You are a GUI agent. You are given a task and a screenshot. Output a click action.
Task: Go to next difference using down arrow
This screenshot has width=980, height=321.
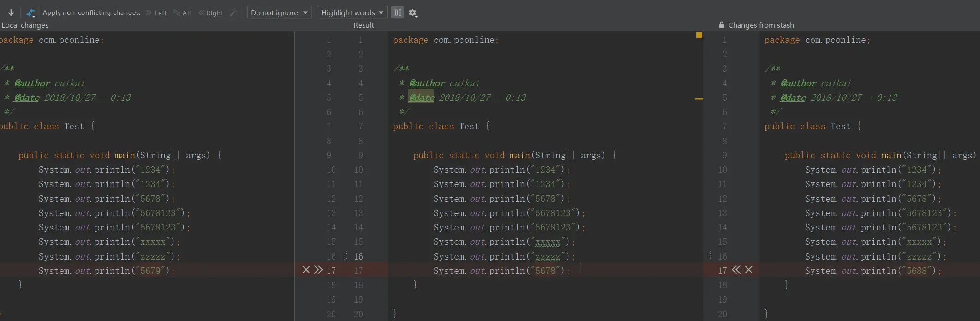coord(11,12)
